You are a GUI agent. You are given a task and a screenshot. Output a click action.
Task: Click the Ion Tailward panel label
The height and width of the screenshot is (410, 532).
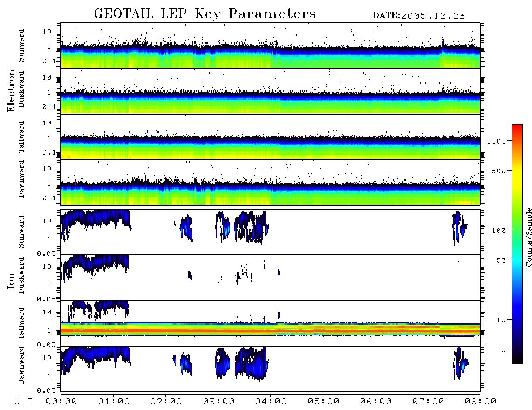[x=21, y=323]
